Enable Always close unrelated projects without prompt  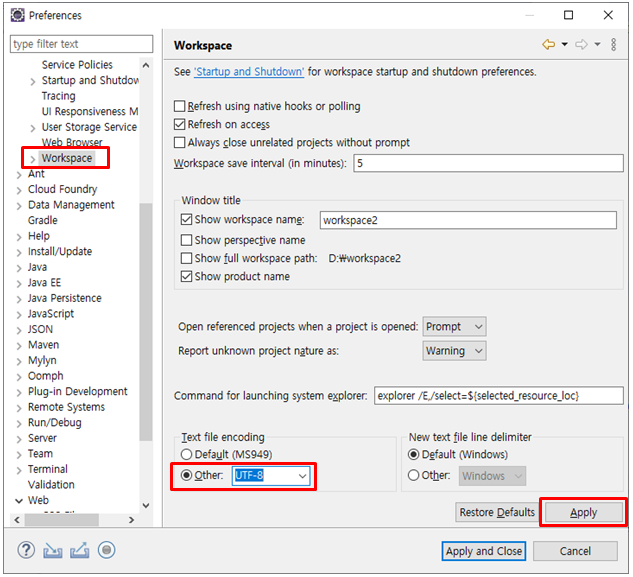pos(180,143)
